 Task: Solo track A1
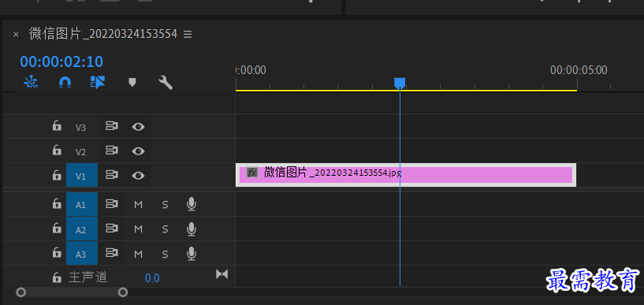tap(165, 204)
